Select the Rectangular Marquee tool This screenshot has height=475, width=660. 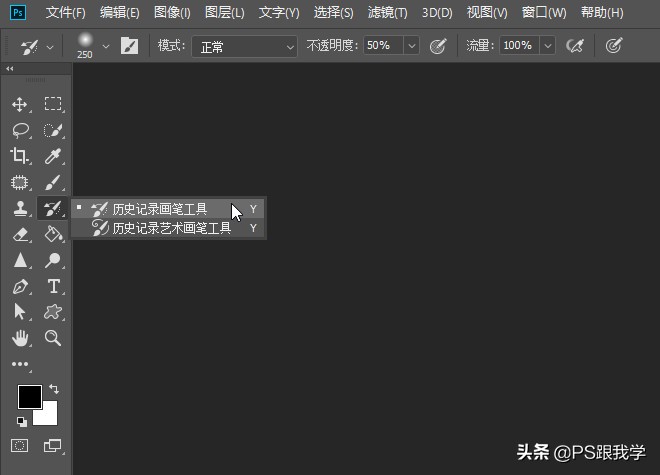(x=53, y=104)
